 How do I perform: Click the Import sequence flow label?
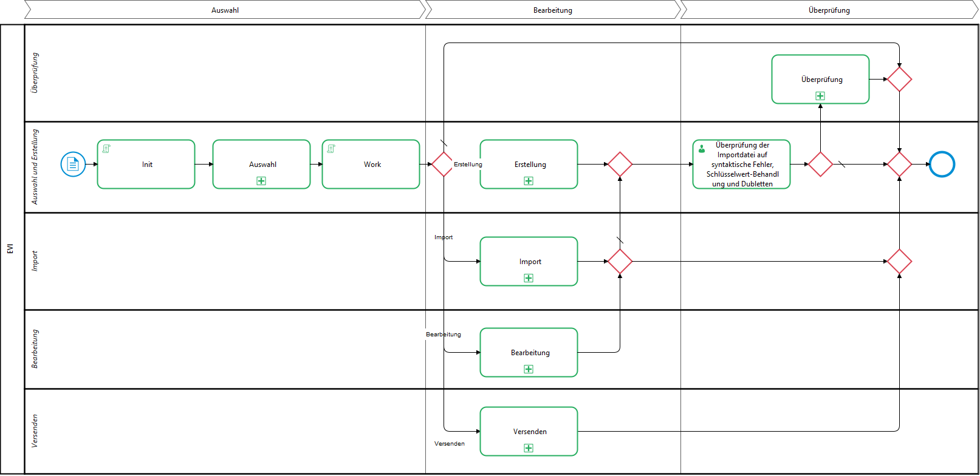pyautogui.click(x=444, y=237)
